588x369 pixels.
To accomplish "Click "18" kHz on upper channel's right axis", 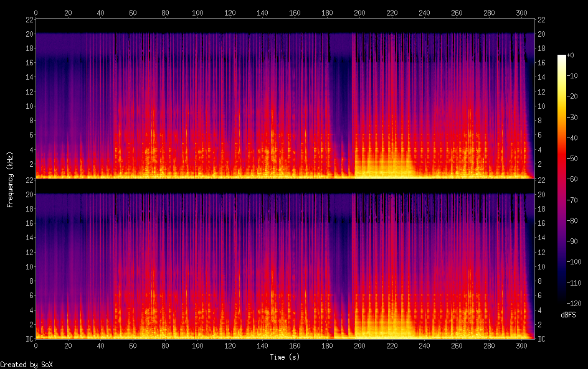I will (x=541, y=49).
